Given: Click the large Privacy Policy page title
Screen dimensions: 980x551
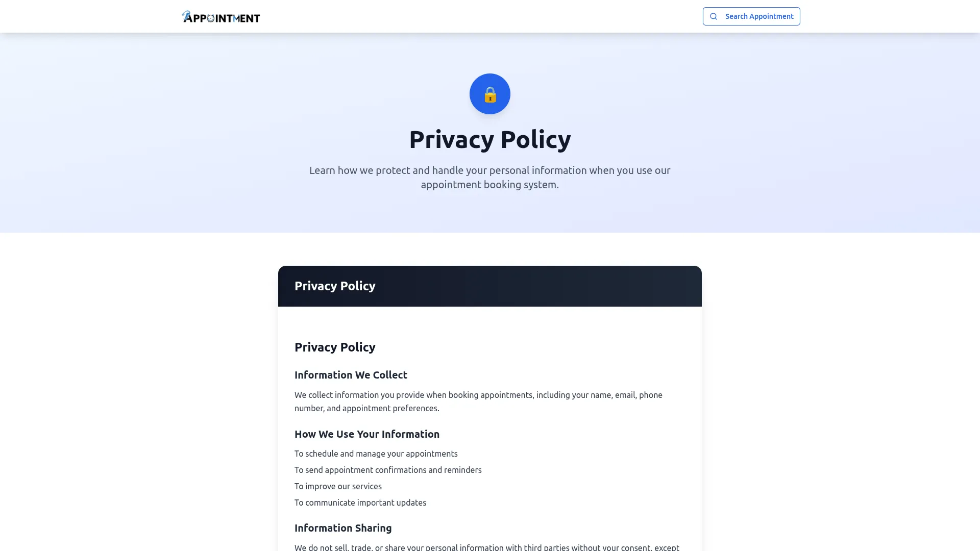Looking at the screenshot, I should point(489,139).
